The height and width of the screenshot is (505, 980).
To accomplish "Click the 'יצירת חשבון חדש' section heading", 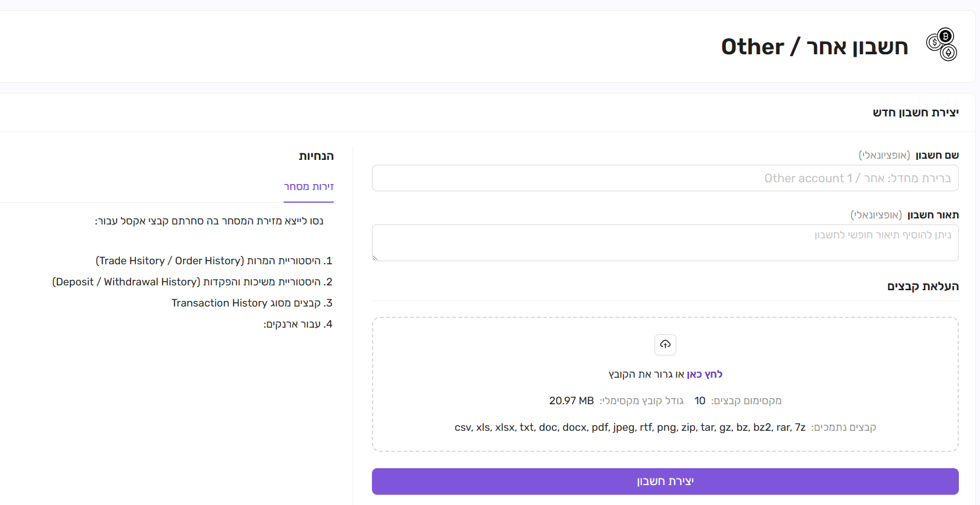I will point(915,113).
